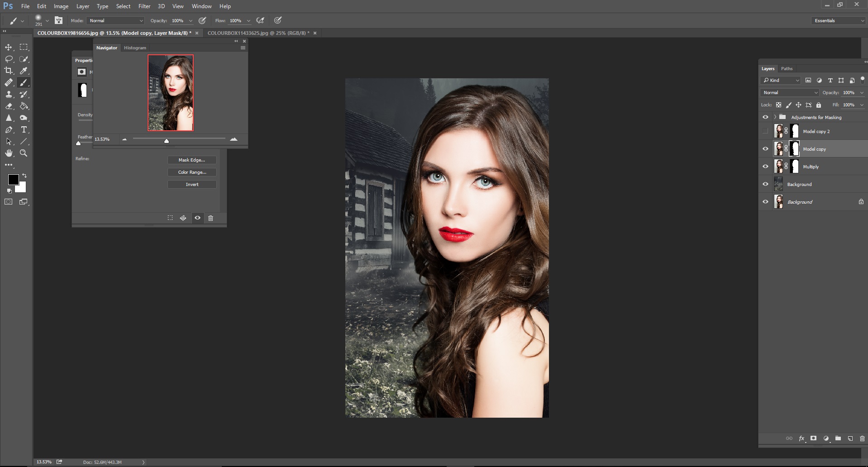
Task: Open the brush Mode dropdown
Action: point(116,20)
